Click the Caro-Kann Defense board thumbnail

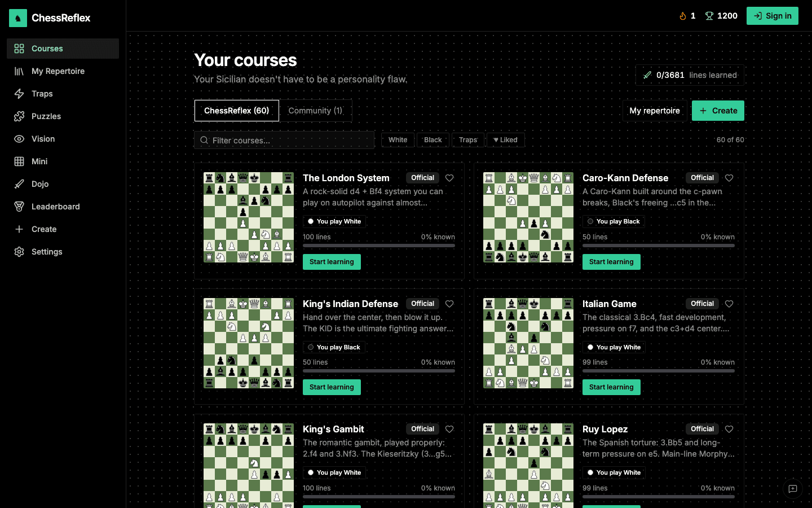click(528, 217)
